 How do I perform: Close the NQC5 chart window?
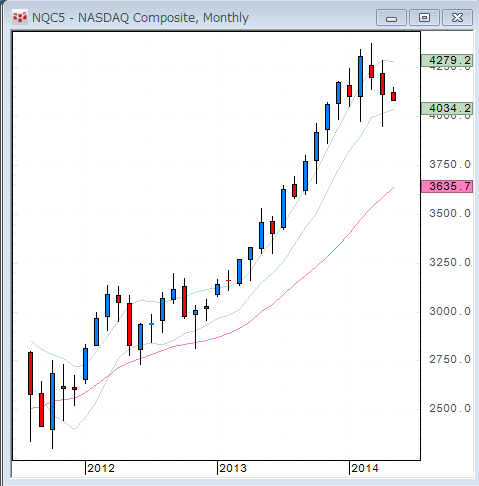click(x=457, y=18)
